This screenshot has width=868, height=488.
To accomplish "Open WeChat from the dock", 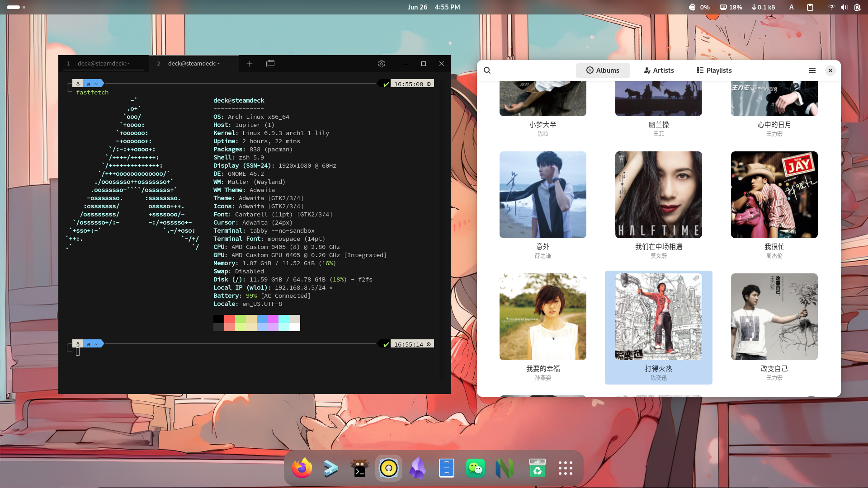I will (476, 468).
